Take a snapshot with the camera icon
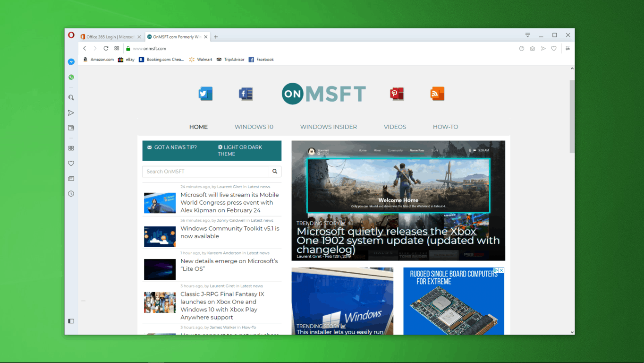 tap(533, 49)
